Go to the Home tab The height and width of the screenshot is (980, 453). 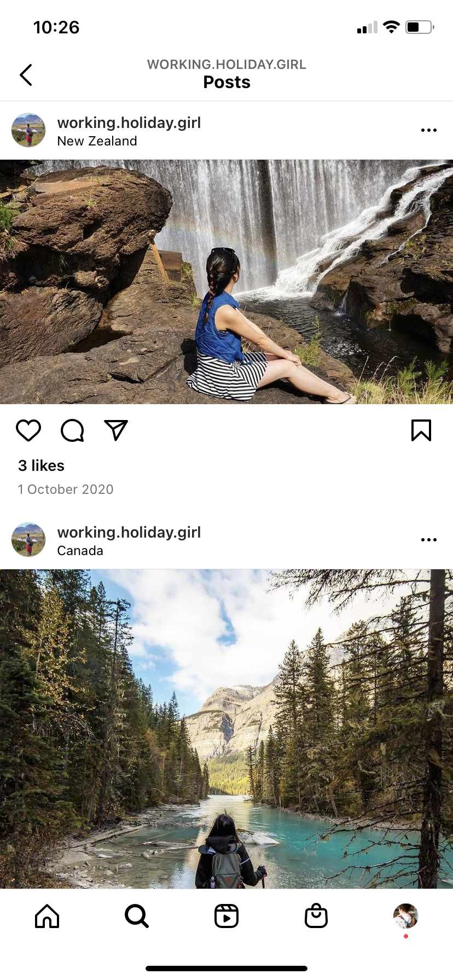(x=47, y=916)
